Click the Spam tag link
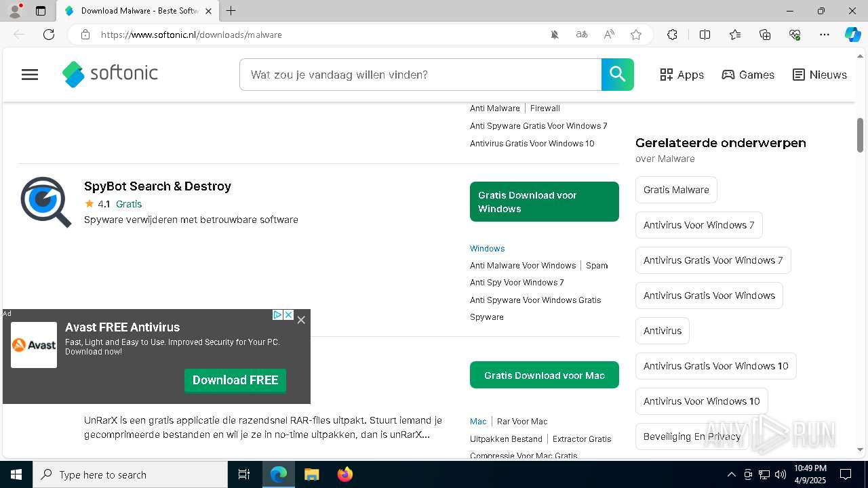868x488 pixels. click(597, 266)
